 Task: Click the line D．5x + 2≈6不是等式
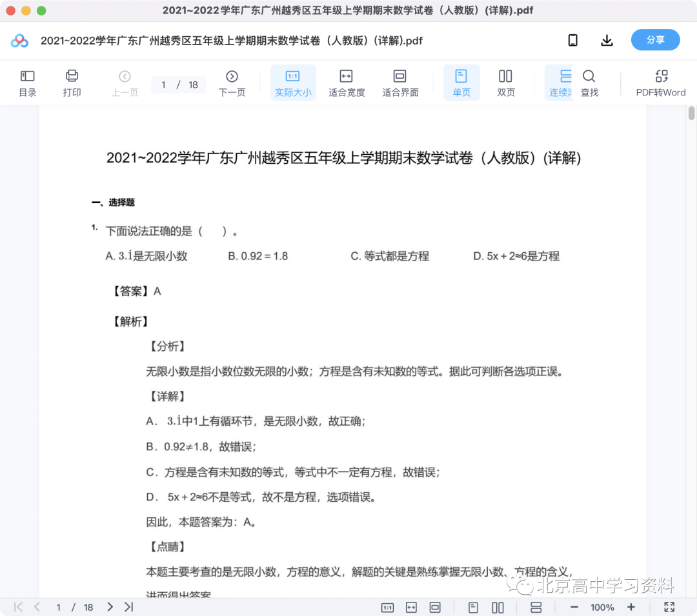point(261,497)
